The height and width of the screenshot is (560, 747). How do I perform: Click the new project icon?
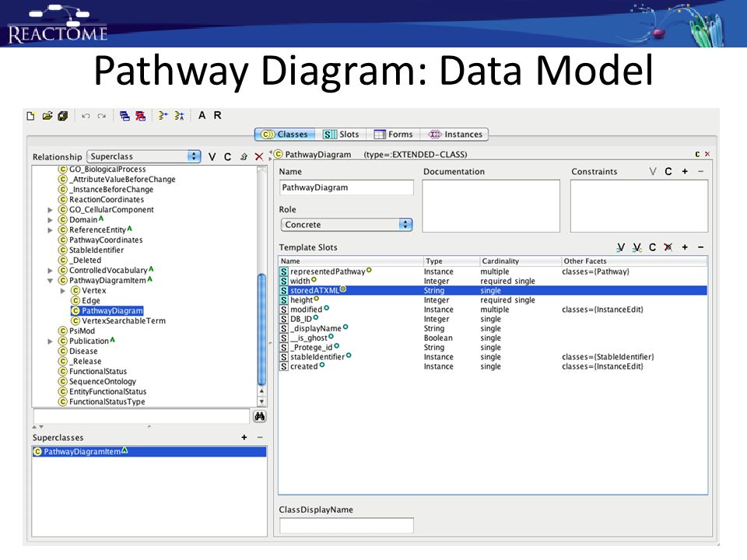click(31, 116)
